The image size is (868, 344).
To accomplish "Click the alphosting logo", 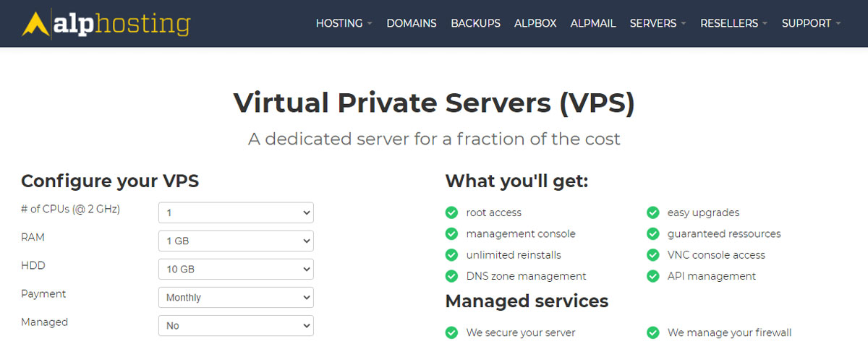I will coord(106,23).
